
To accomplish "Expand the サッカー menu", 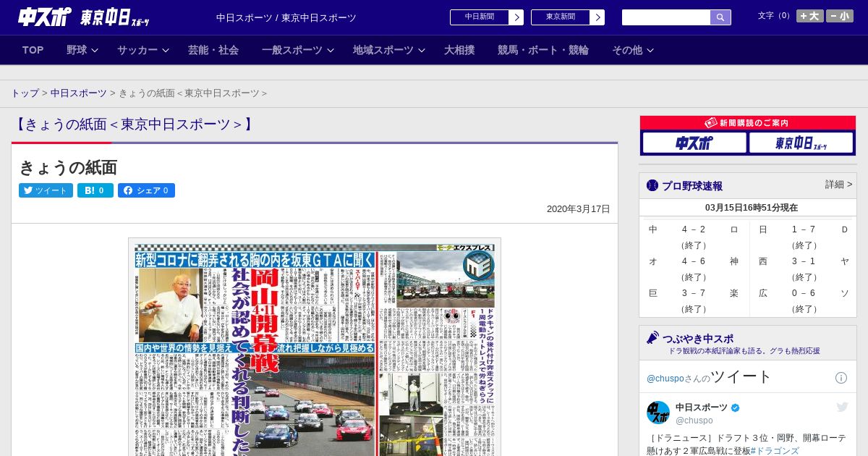I will tap(143, 50).
